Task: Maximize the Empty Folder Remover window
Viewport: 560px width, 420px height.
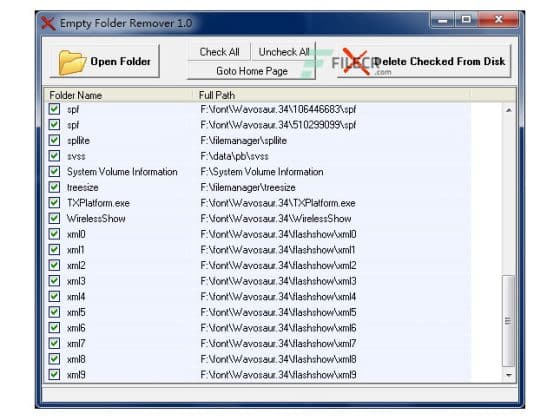Action: click(466, 20)
